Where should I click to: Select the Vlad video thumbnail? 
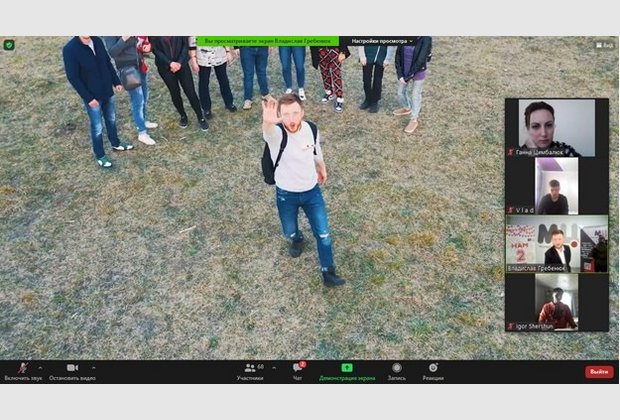(556, 186)
